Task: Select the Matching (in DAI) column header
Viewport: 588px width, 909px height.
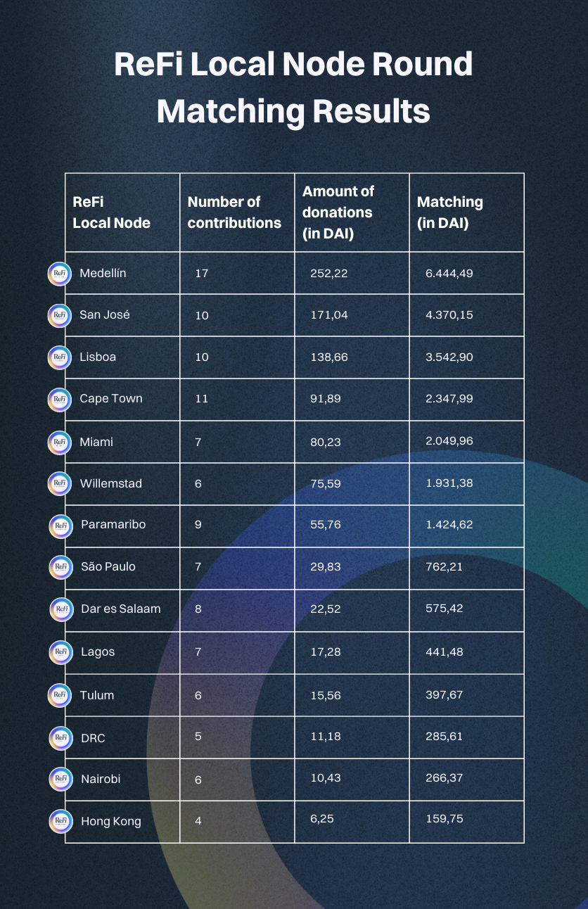Action: (x=450, y=212)
